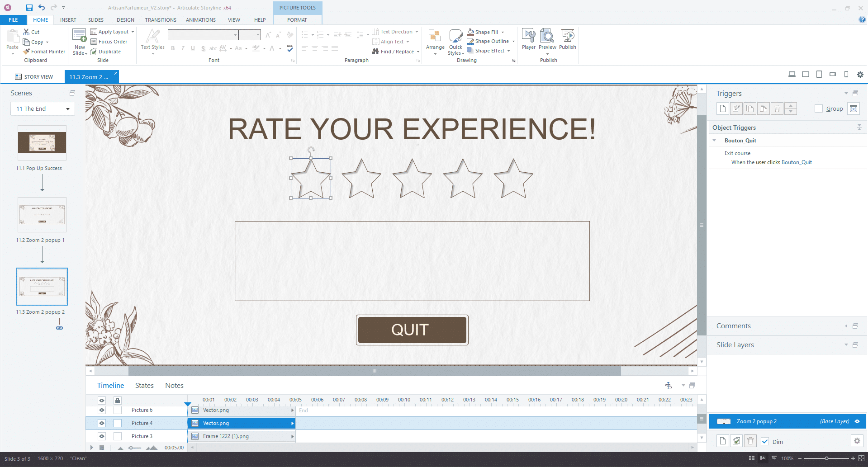Image resolution: width=868 pixels, height=467 pixels.
Task: Click the Create new trigger icon
Action: [723, 108]
